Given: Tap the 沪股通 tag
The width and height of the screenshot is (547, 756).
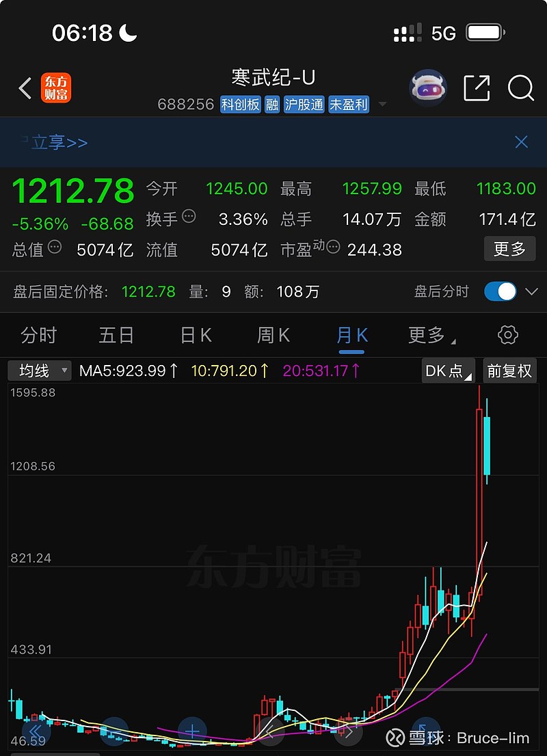Looking at the screenshot, I should [x=304, y=104].
